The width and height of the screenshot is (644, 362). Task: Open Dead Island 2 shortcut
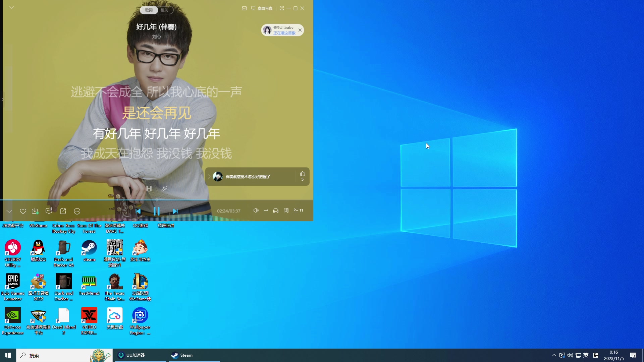point(64,321)
